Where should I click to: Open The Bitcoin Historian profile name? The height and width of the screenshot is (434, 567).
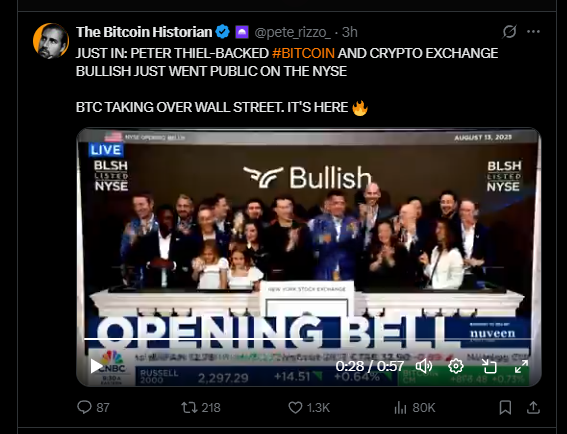coord(144,32)
